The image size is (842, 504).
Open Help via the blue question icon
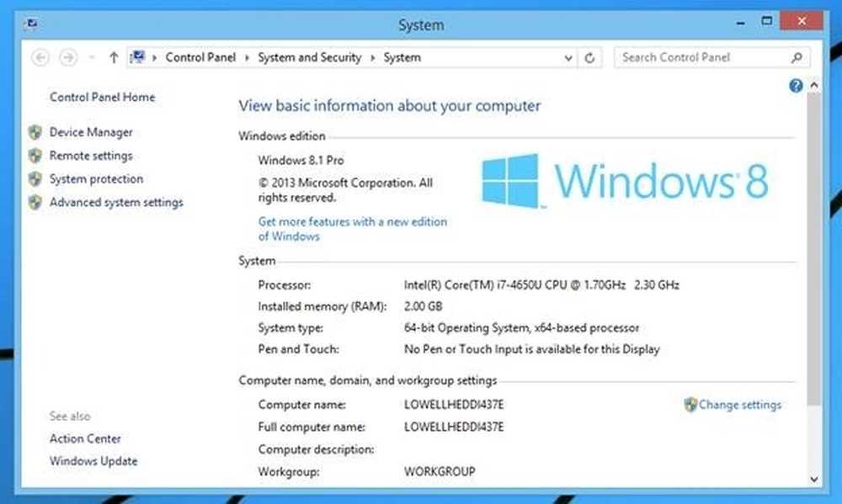(x=796, y=85)
